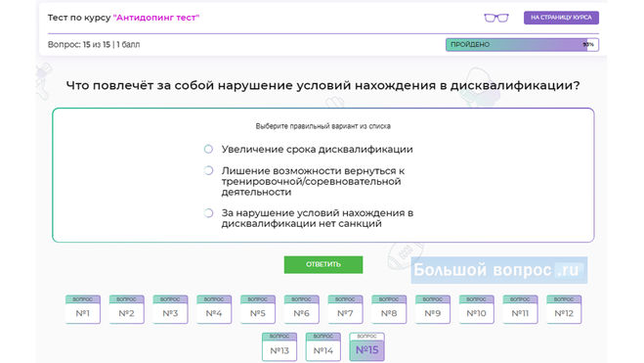Click the question heading about дисквалификации
Viewport: 644px width, 363px height.
click(x=322, y=85)
